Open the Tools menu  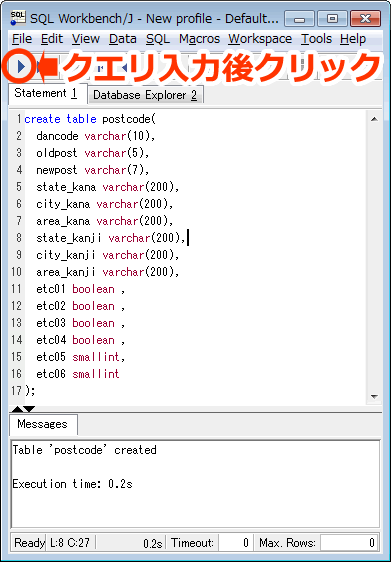tap(316, 39)
